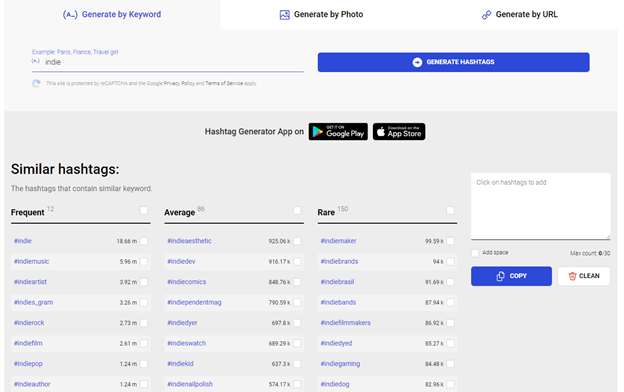Switch to Generate by URL tab
Screen dimensions: 624x392
(520, 14)
